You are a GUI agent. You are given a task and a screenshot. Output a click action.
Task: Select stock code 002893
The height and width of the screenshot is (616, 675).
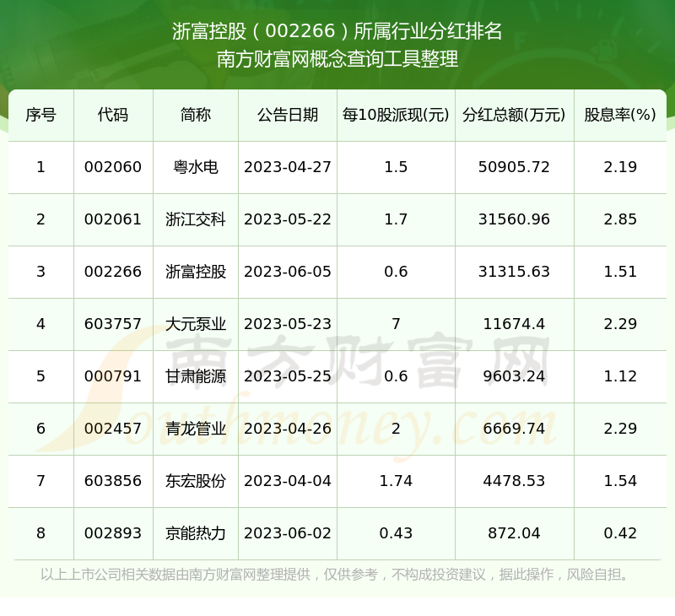pyautogui.click(x=113, y=533)
